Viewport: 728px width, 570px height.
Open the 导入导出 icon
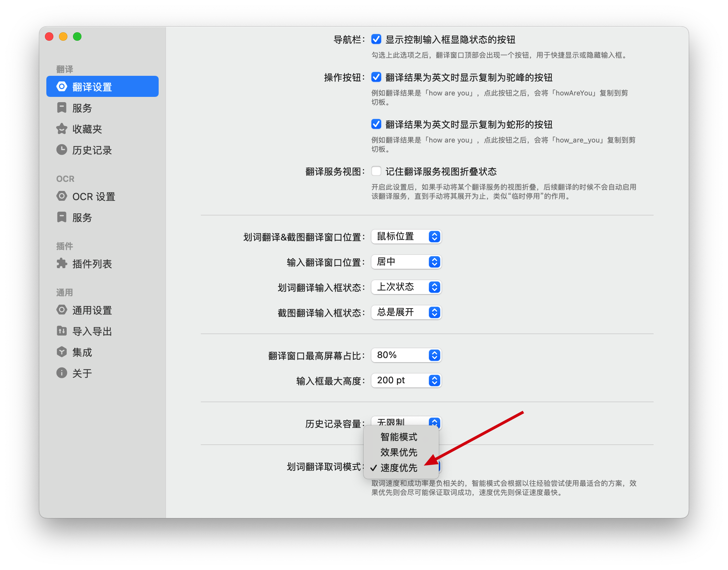pos(61,331)
